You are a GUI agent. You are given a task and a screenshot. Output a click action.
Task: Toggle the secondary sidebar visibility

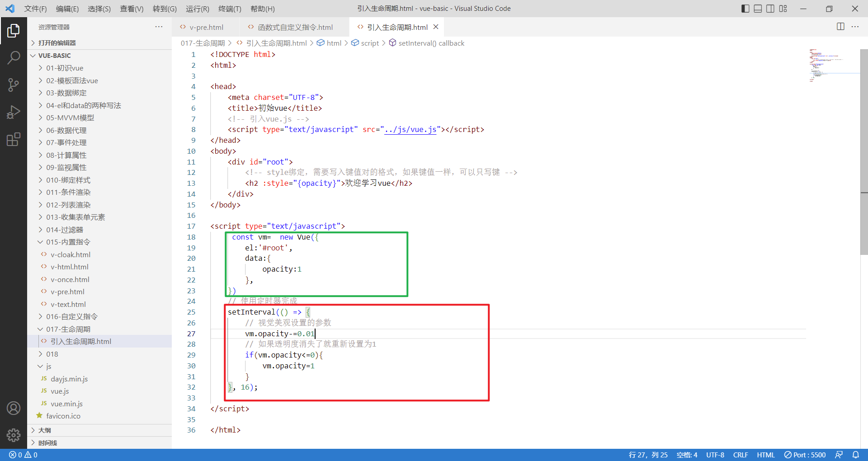click(x=770, y=9)
